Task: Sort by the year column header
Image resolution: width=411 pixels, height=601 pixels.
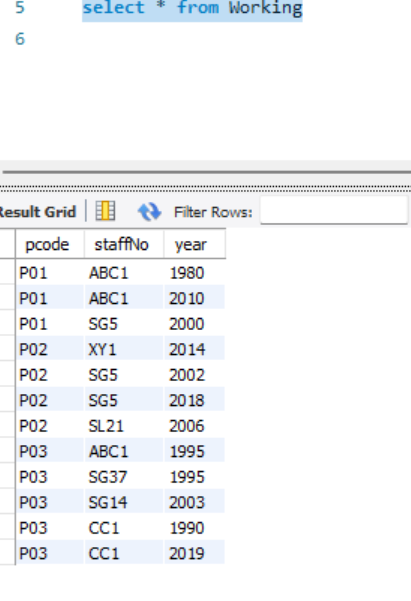Action: click(194, 244)
